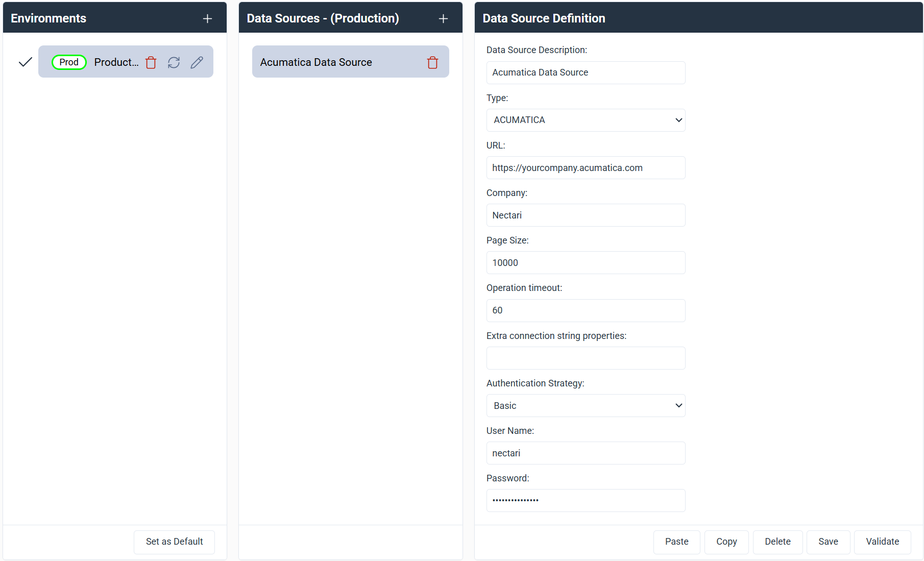Expand the ACUMATICA type selector chevron

(678, 120)
